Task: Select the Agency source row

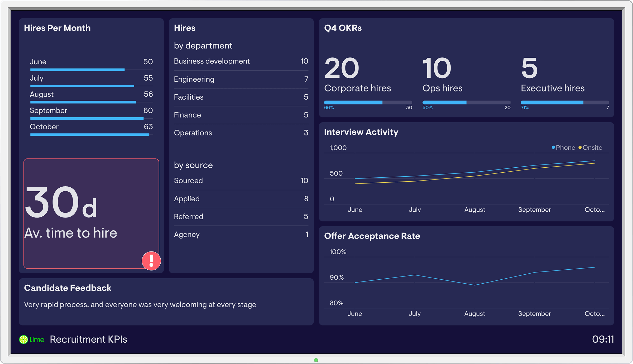Action: point(241,234)
